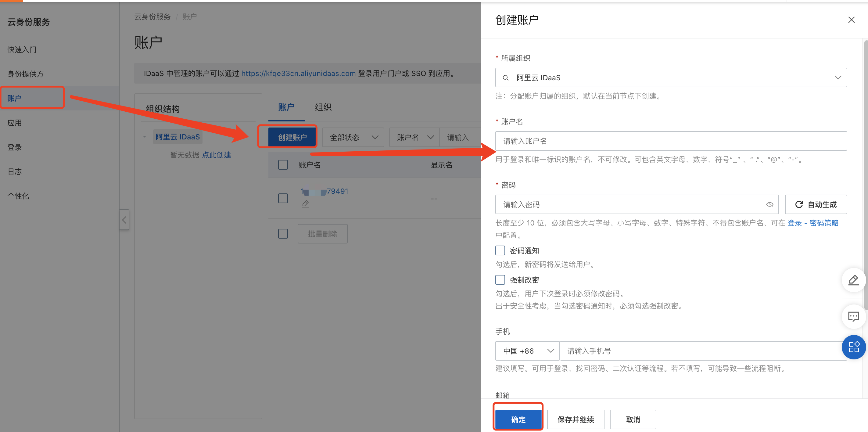Click the 账户名 column header
868x432 pixels.
tap(310, 165)
